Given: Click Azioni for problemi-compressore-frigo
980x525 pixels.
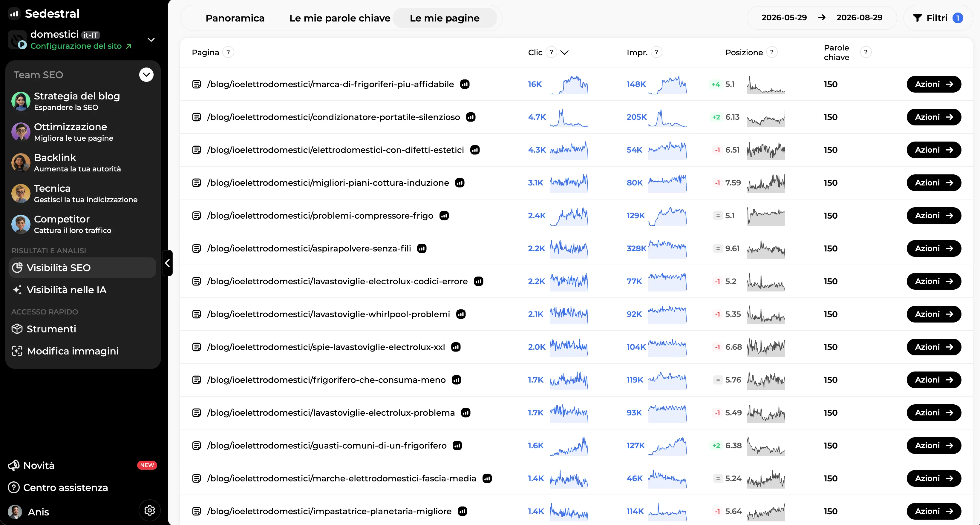Looking at the screenshot, I should click(x=934, y=216).
